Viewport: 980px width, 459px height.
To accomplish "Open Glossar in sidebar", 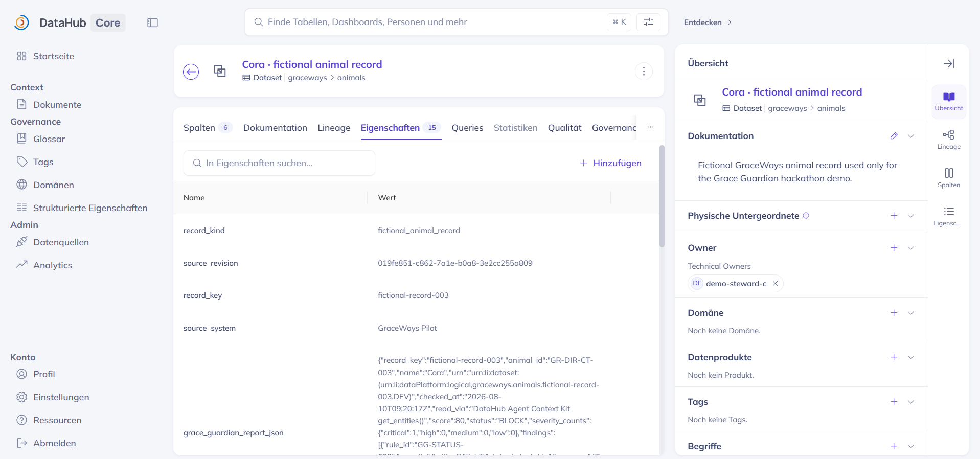I will [40, 139].
